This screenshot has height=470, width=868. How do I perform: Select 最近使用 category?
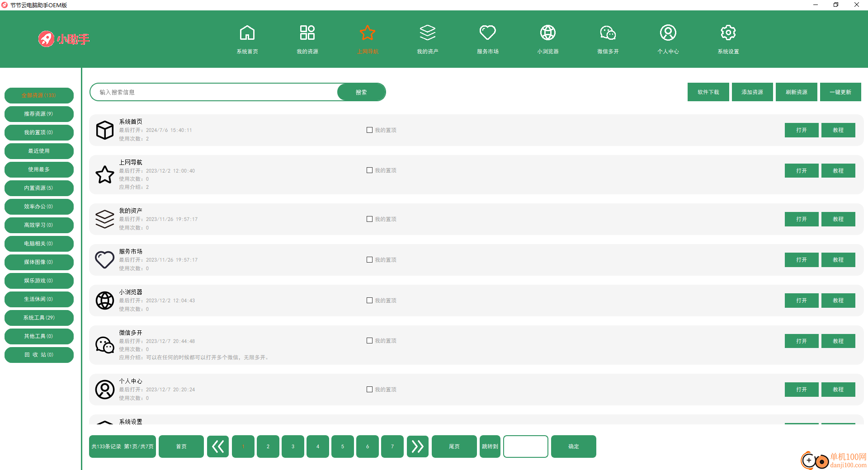[x=39, y=151]
